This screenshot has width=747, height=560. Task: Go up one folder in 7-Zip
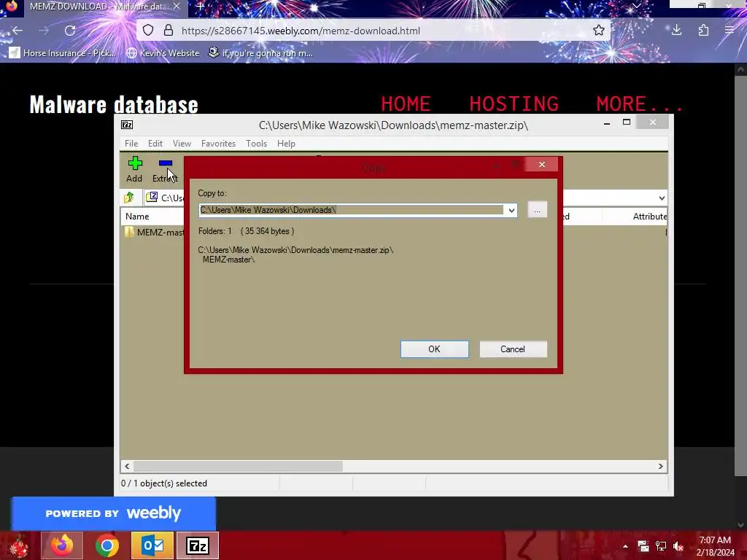tap(128, 198)
